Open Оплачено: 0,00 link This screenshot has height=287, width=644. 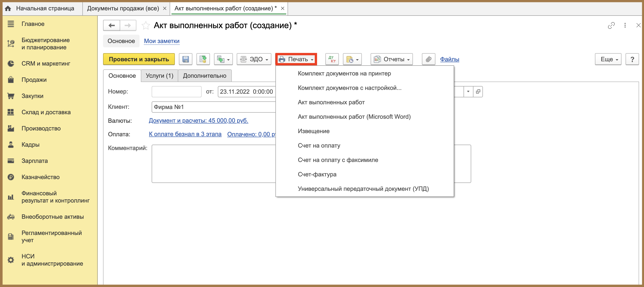pyautogui.click(x=251, y=134)
